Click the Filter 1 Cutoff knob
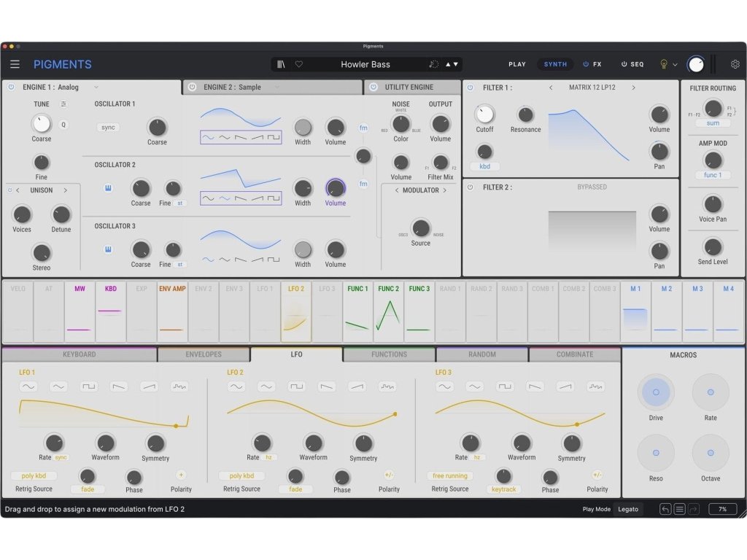 point(484,114)
